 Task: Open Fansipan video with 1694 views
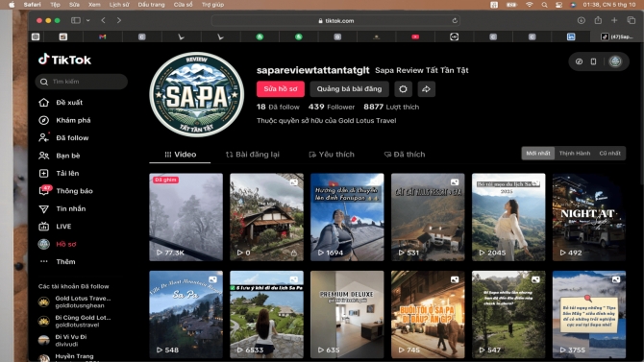347,217
